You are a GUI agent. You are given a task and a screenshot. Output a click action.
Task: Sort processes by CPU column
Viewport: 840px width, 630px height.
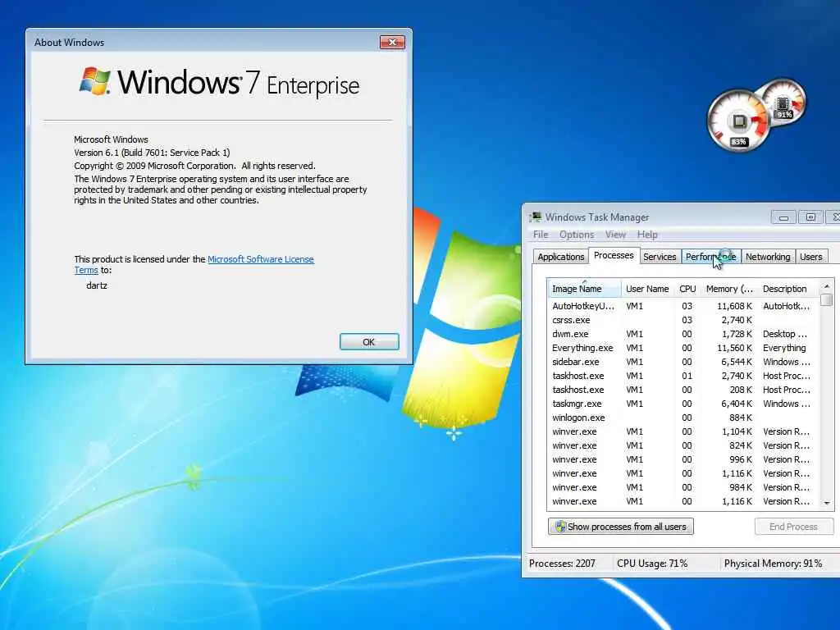coord(687,289)
